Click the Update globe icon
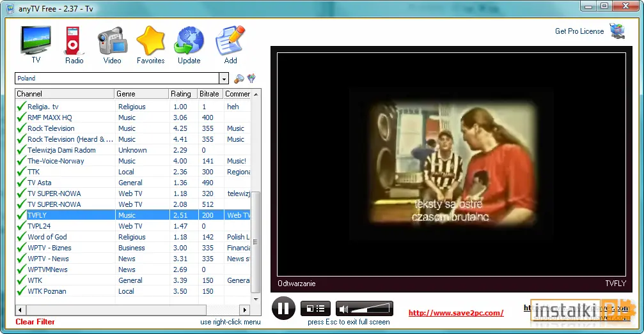 click(x=189, y=44)
